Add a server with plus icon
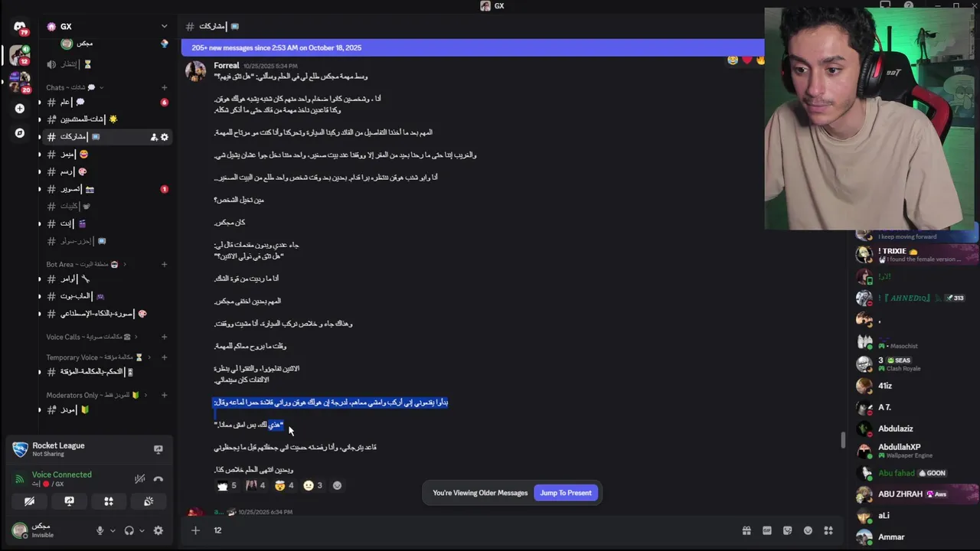Screen dimensions: 980x551 tap(20, 109)
